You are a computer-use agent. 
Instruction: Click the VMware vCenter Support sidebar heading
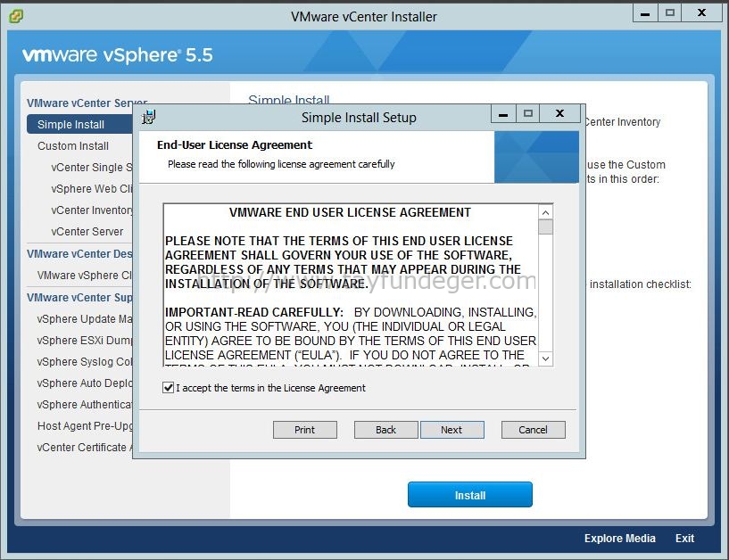(x=79, y=298)
